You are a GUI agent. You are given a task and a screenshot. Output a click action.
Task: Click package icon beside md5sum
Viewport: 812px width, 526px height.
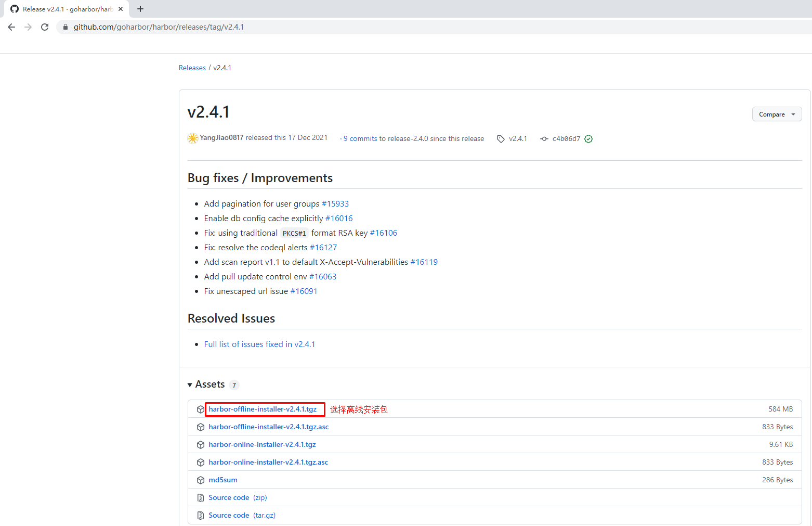coord(201,480)
